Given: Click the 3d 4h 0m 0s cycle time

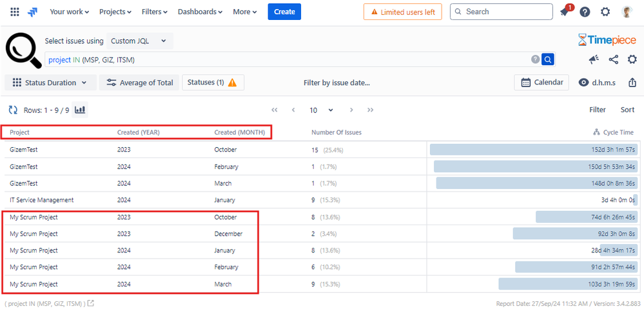Looking at the screenshot, I should [618, 200].
